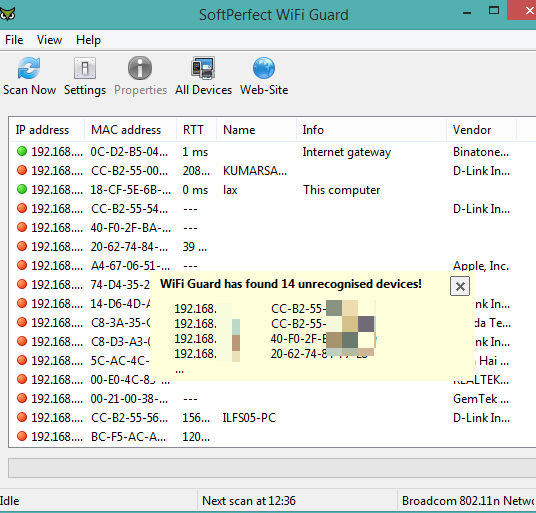Viewport: 536px width, 513px height.
Task: Open Settings from the toolbar
Action: pos(85,68)
